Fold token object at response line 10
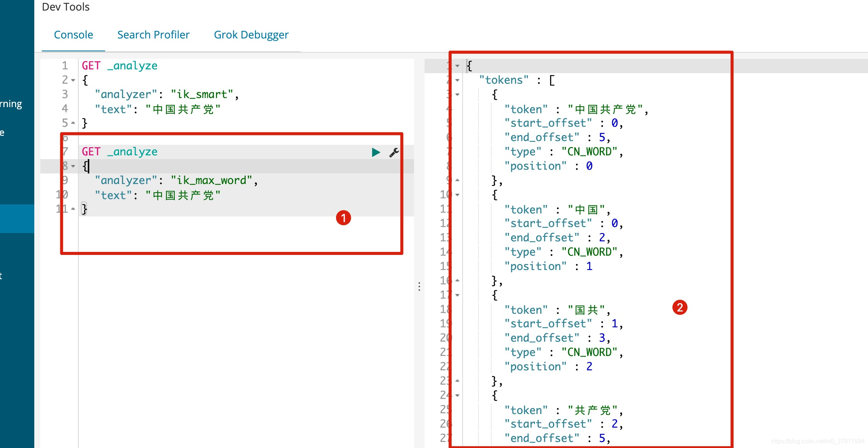 [457, 195]
